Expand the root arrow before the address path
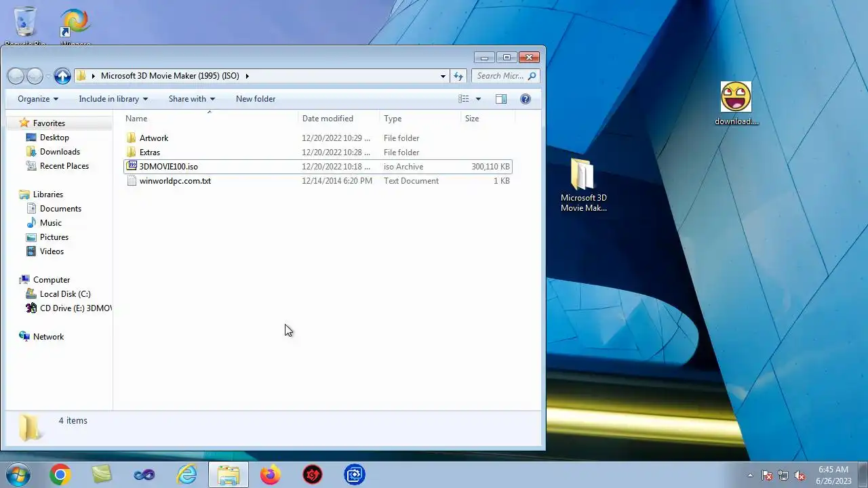The width and height of the screenshot is (868, 488). click(x=94, y=76)
